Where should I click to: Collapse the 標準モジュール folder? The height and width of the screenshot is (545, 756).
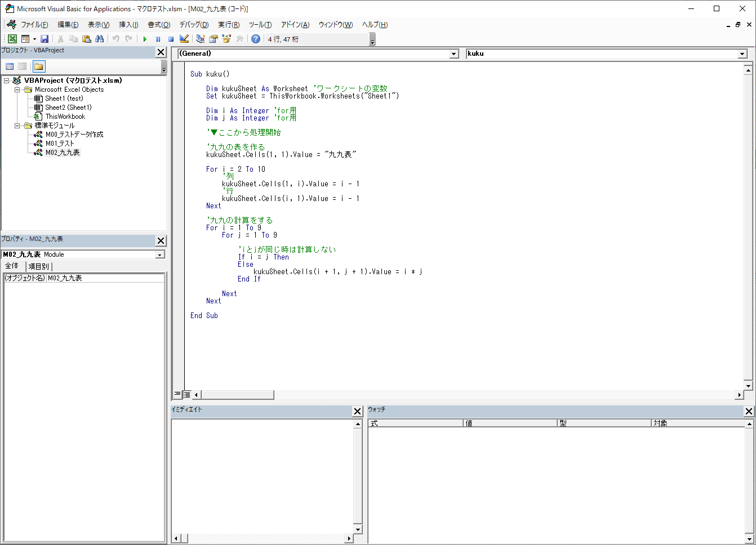coord(17,126)
